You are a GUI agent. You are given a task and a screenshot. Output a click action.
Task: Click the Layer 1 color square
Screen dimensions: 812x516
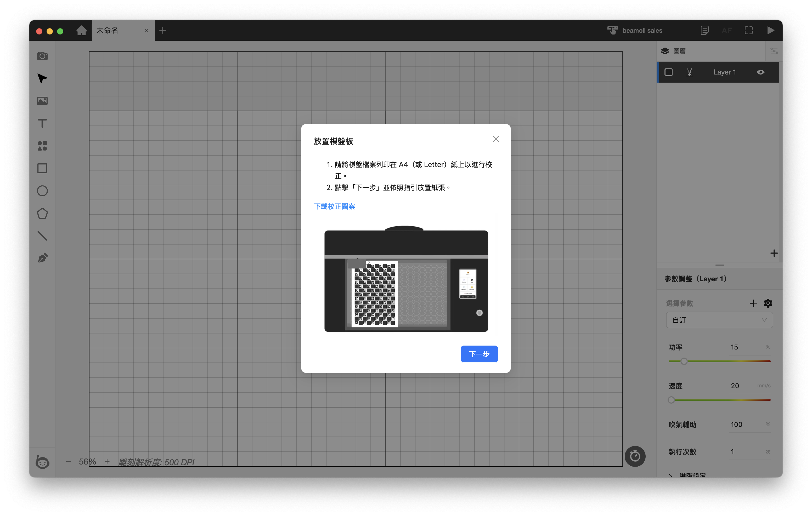coord(668,72)
